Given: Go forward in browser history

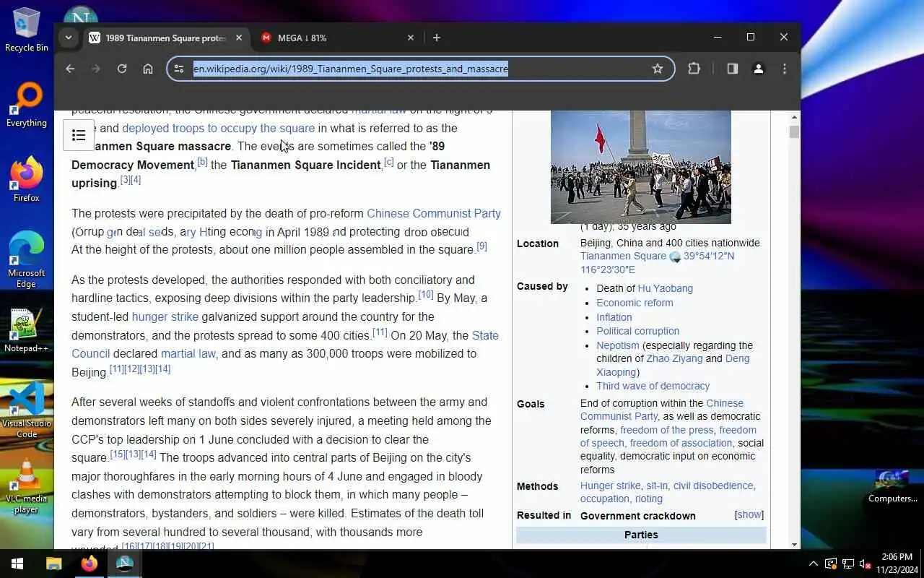Looking at the screenshot, I should click(x=96, y=69).
